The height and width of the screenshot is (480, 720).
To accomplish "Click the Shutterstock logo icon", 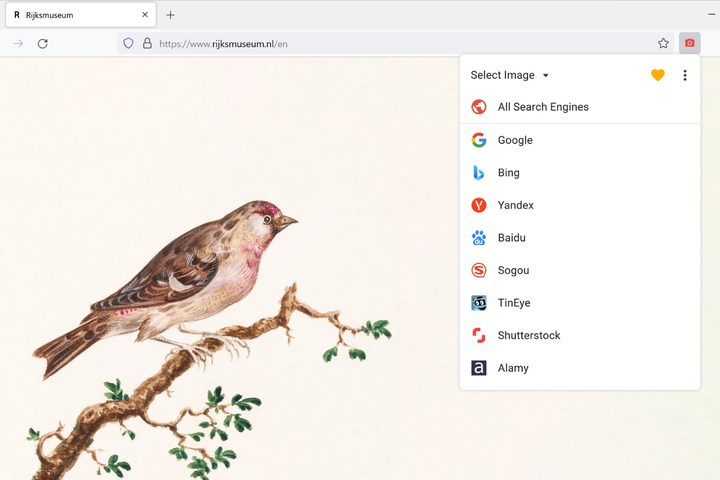I will tap(478, 335).
